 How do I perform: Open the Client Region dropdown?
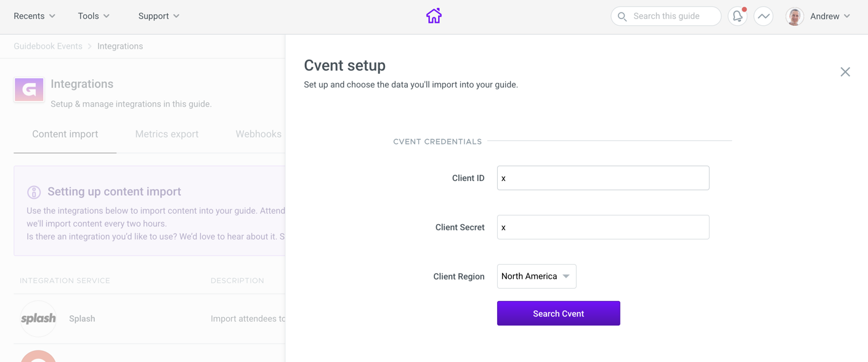click(537, 276)
